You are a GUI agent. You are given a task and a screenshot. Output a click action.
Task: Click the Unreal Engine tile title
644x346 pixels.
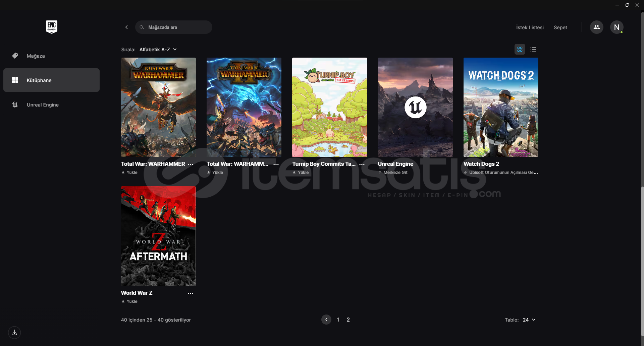(x=395, y=164)
